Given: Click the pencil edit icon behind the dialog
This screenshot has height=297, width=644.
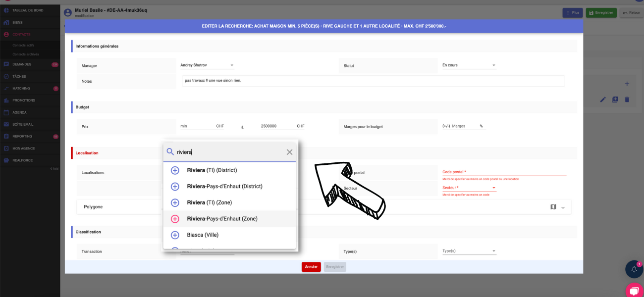Looking at the screenshot, I should pyautogui.click(x=603, y=99).
